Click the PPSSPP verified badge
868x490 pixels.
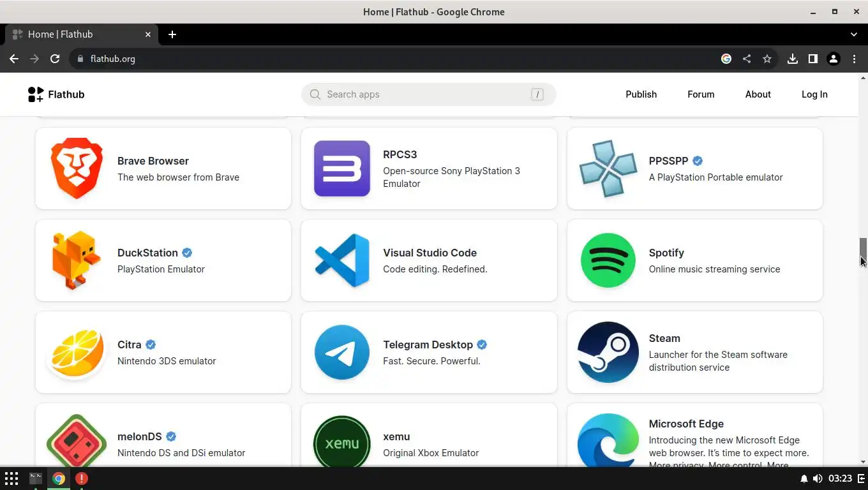pyautogui.click(x=698, y=161)
